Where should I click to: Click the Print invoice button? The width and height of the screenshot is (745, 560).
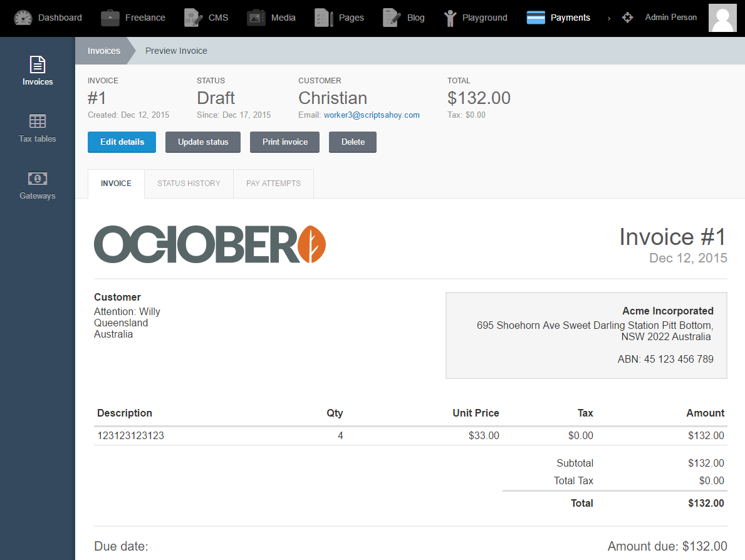click(x=284, y=142)
